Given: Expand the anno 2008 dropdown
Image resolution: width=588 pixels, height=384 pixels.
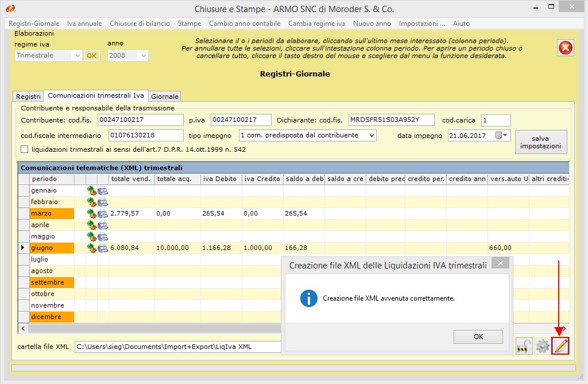Looking at the screenshot, I should pyautogui.click(x=144, y=56).
